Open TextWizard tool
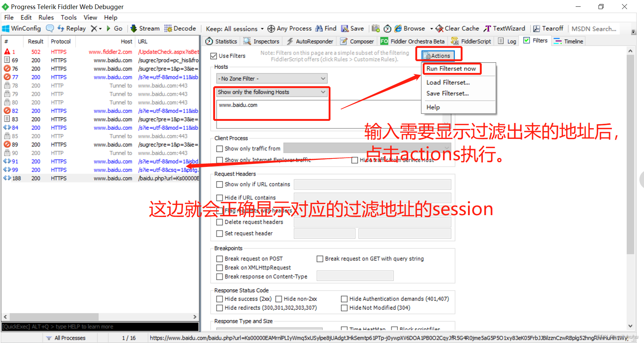Image resolution: width=644 pixels, height=343 pixels. 504,28
